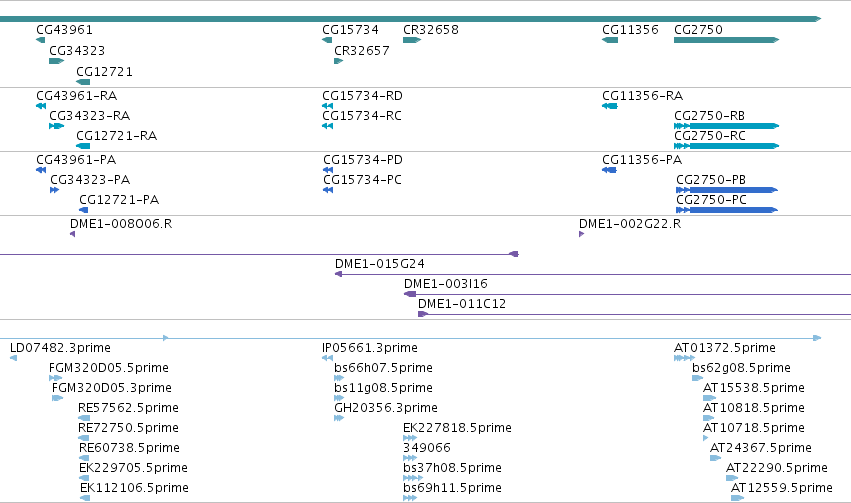Select the CG2750 gene label
The height and width of the screenshot is (503, 851).
pos(698,30)
